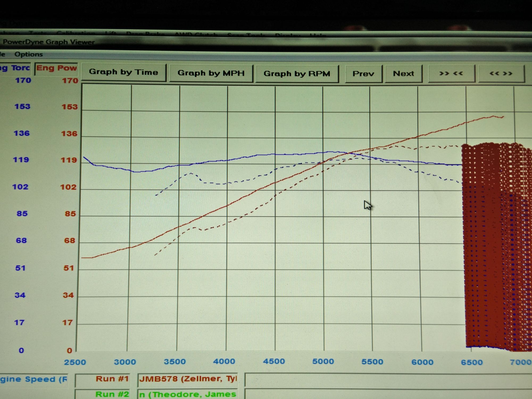
Task: Click the Theodore, James run name field
Action: coord(188,394)
